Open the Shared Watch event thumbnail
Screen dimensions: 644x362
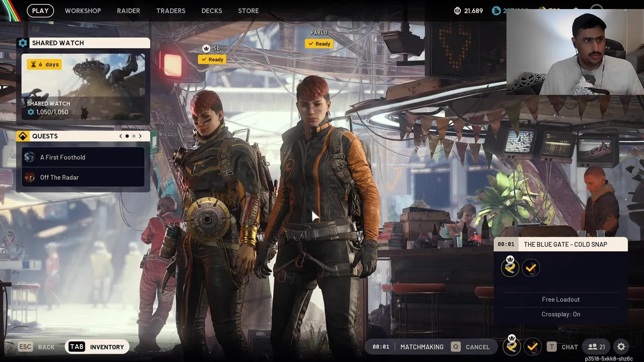pos(83,86)
